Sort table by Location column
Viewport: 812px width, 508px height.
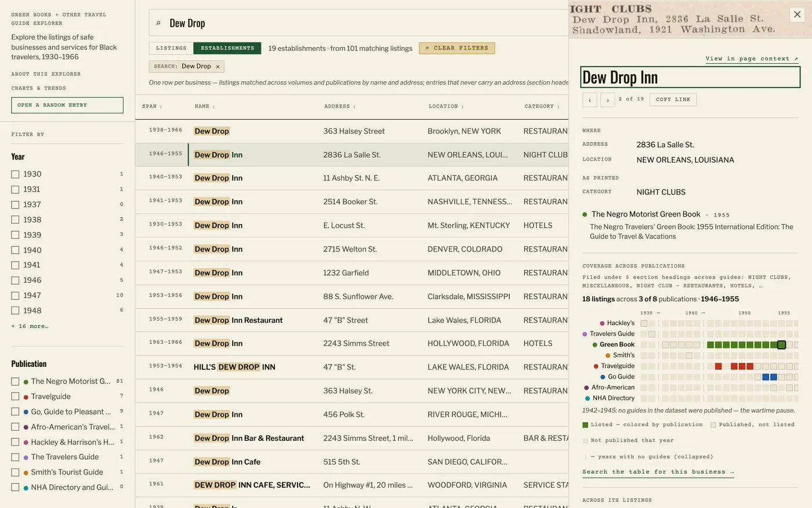pos(445,106)
